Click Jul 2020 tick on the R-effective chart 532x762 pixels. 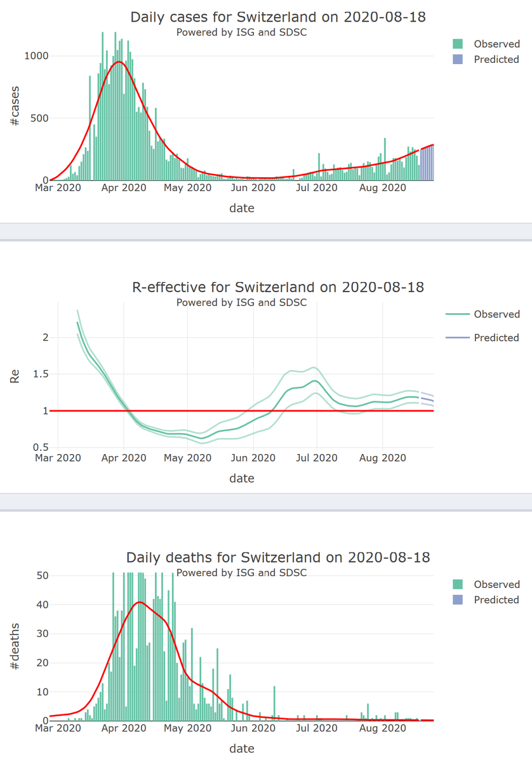click(317, 458)
